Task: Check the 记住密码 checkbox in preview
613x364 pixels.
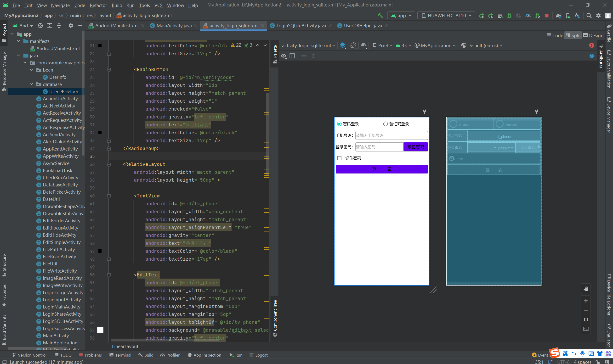Action: [339, 158]
